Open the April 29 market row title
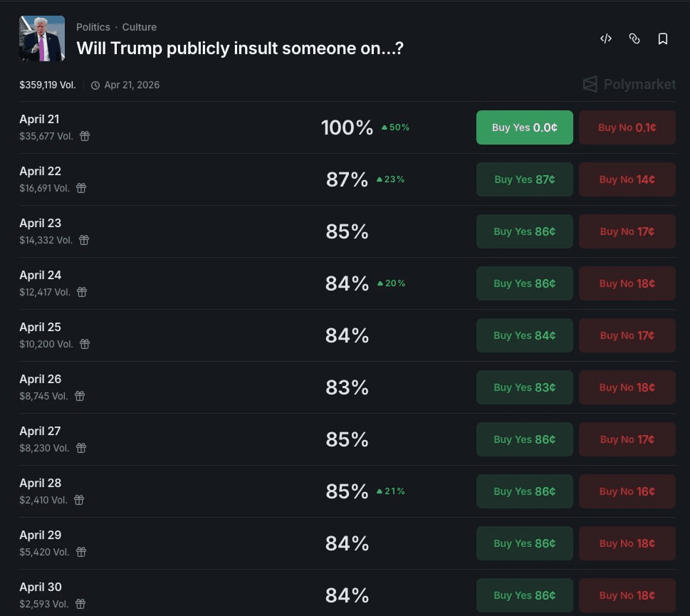The height and width of the screenshot is (616, 690). [41, 535]
